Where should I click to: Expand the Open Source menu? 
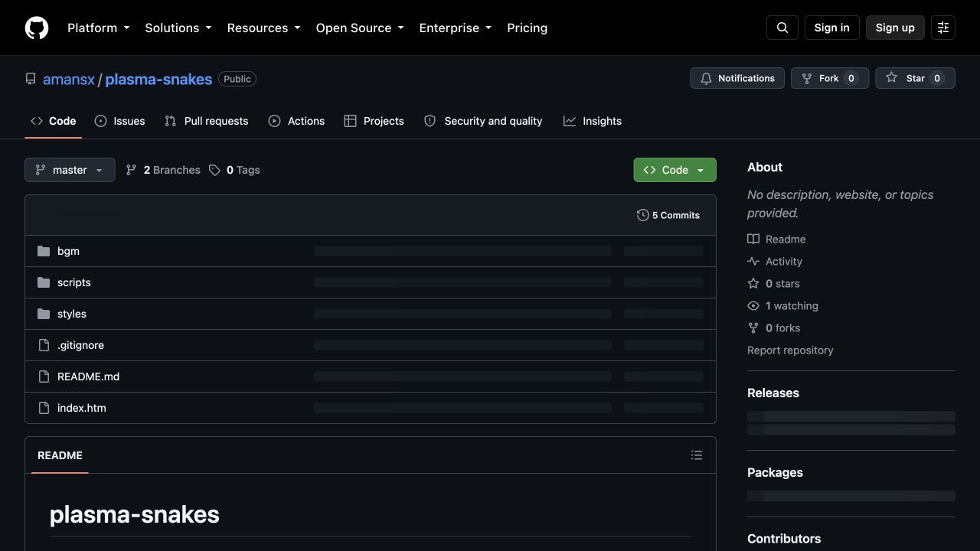point(360,28)
